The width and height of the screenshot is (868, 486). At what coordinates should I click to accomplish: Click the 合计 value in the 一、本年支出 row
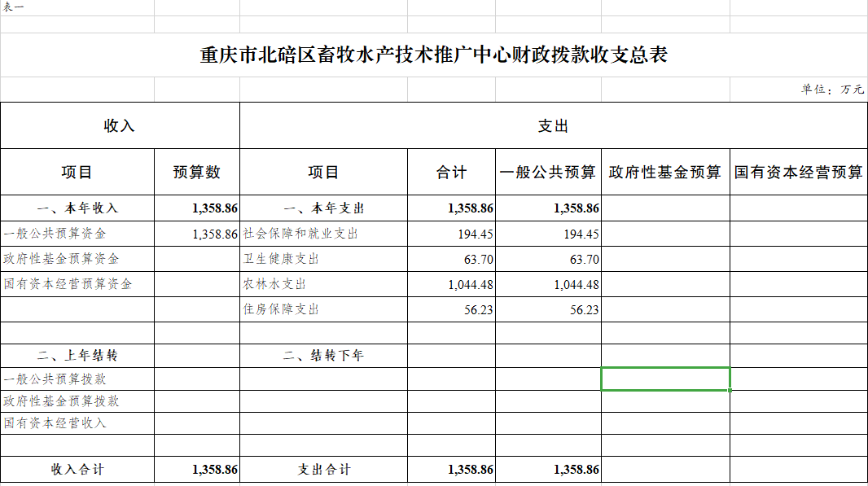coord(452,208)
